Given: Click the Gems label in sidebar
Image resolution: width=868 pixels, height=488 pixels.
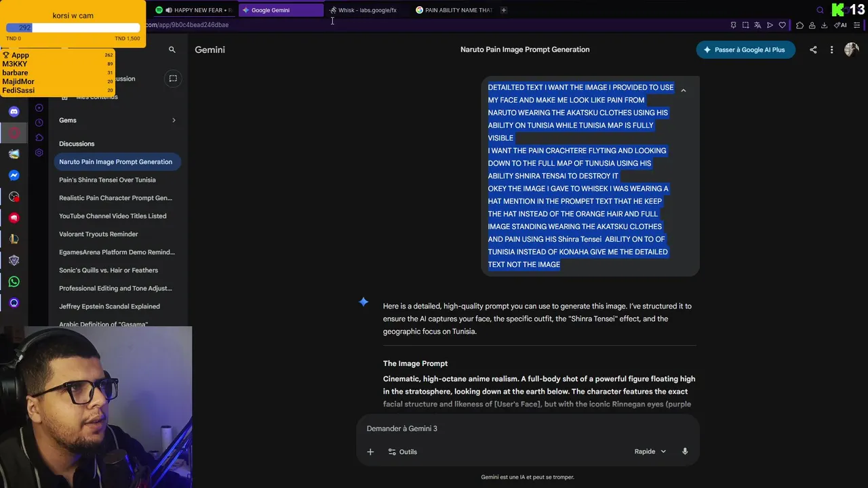Looking at the screenshot, I should [68, 120].
